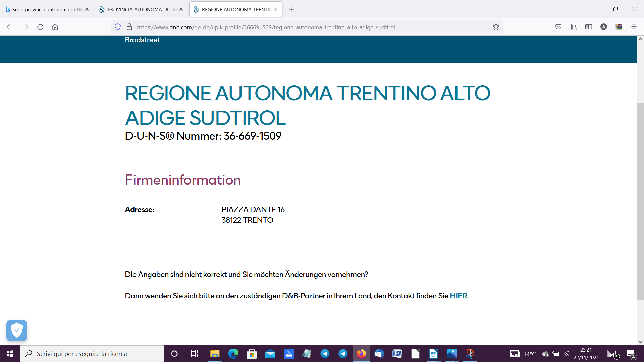Click the '38122 TRENTO' line
The height and width of the screenshot is (362, 644).
click(x=248, y=220)
